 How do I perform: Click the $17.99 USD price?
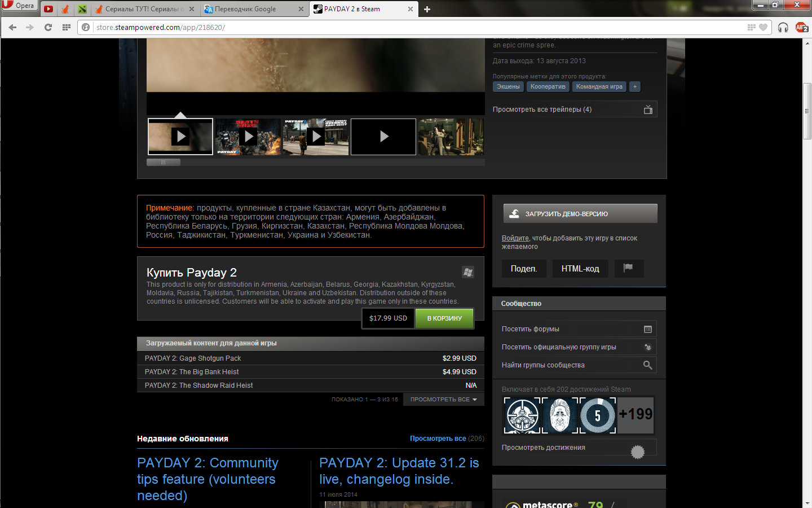click(x=388, y=318)
